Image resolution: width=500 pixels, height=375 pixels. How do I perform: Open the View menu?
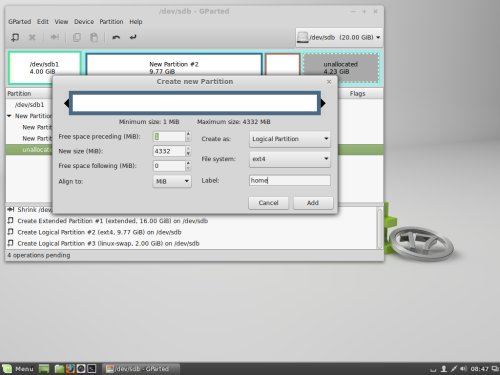pos(61,22)
